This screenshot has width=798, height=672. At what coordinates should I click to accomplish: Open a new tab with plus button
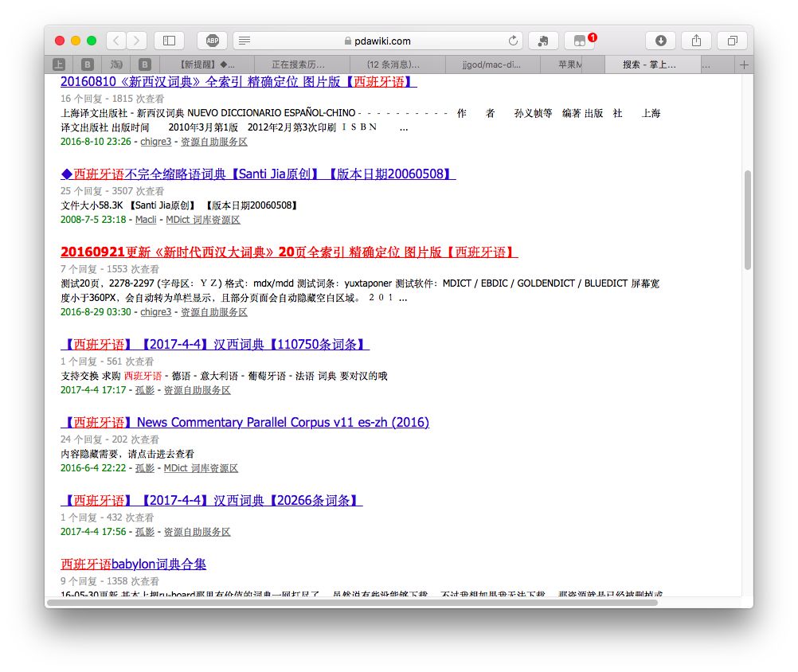pos(744,65)
